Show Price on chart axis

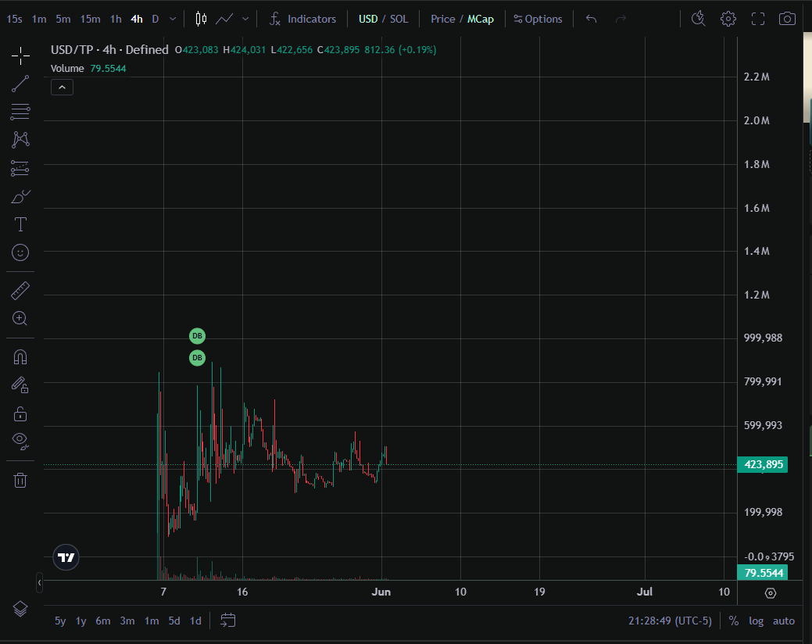443,20
